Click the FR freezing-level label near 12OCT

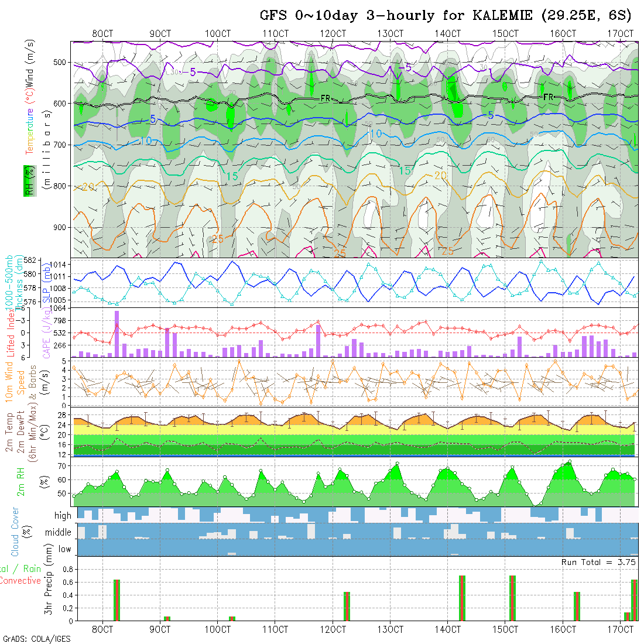point(326,99)
